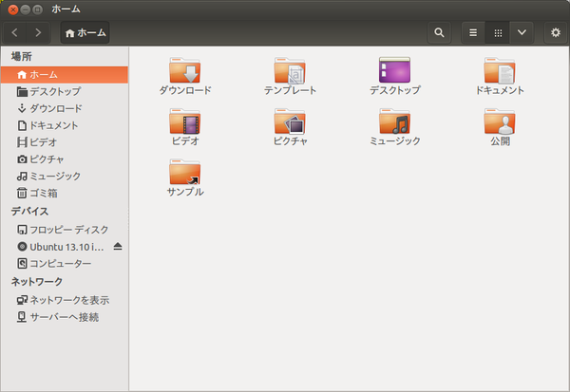Image resolution: width=570 pixels, height=392 pixels.
Task: Open ゴミ箱 trash in the sidebar
Action: click(x=65, y=193)
